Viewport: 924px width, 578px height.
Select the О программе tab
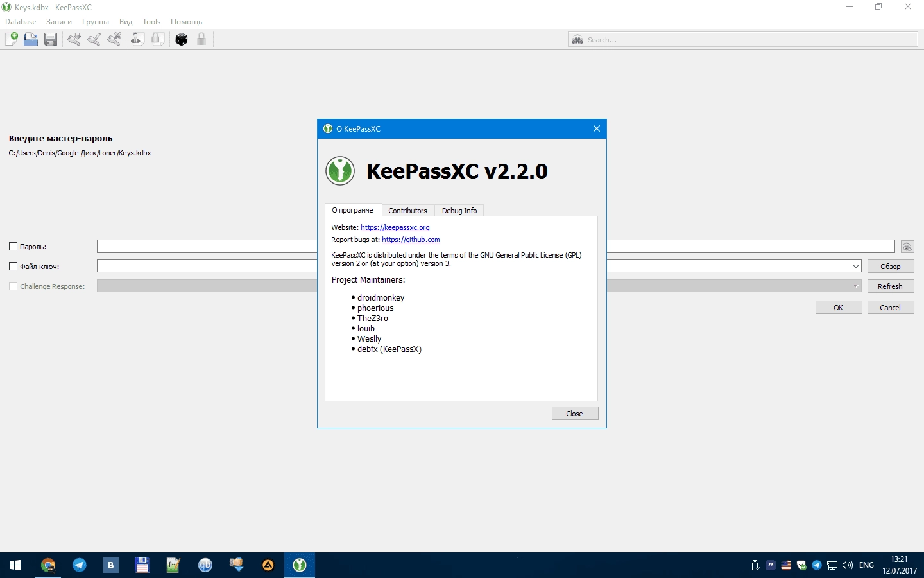click(352, 210)
